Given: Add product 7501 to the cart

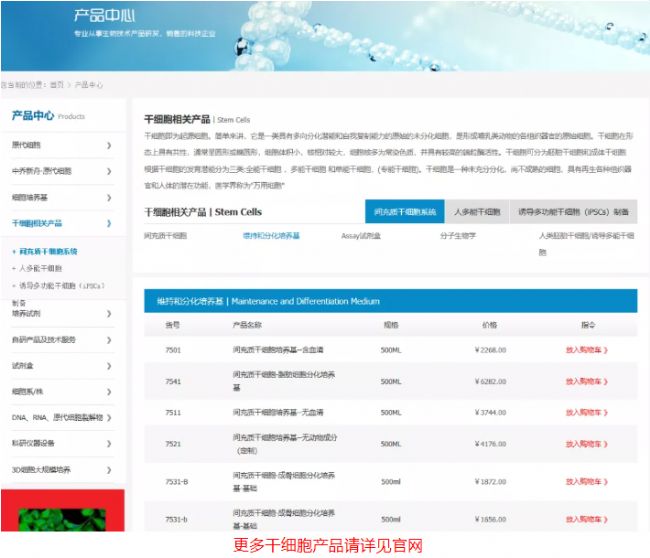Looking at the screenshot, I should [x=586, y=350].
